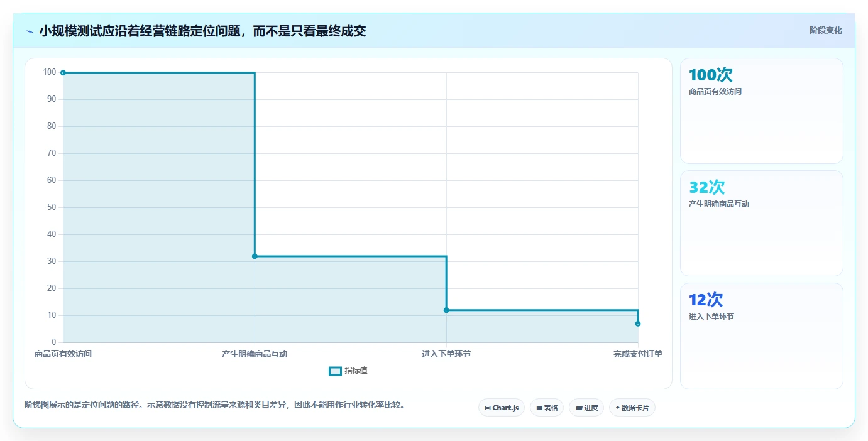
Task: Click the 20 tick on the y-axis
Action: [x=52, y=288]
